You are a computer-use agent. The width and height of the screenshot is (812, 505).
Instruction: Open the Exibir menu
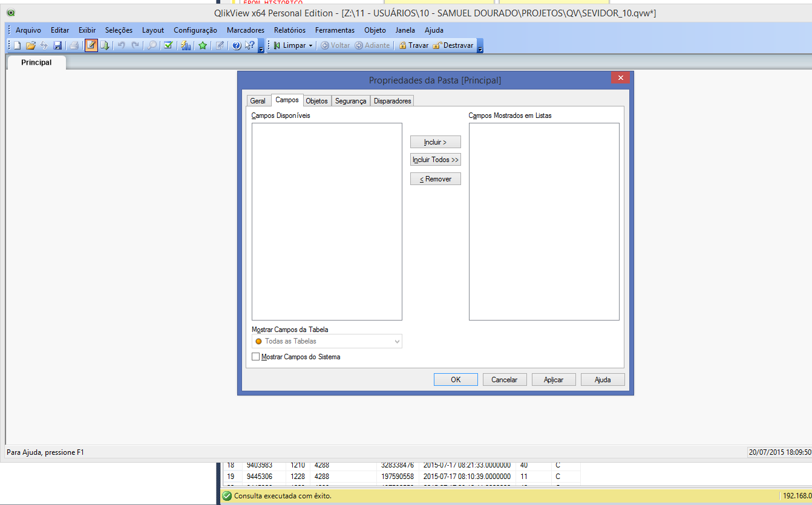coord(87,30)
